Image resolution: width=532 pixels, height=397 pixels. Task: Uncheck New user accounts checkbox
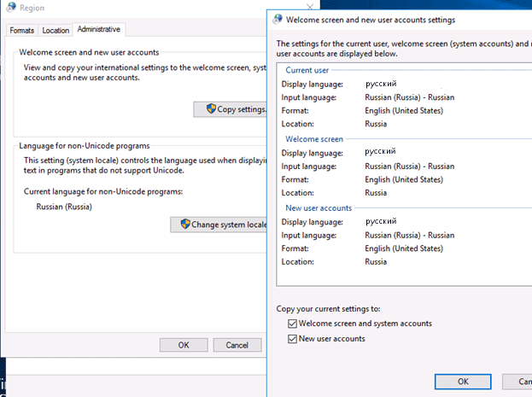292,339
